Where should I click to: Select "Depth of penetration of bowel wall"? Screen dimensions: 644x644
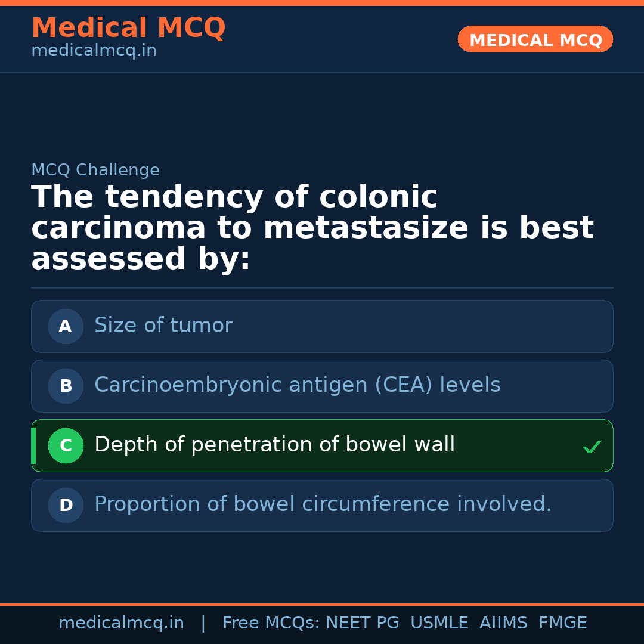(x=274, y=445)
